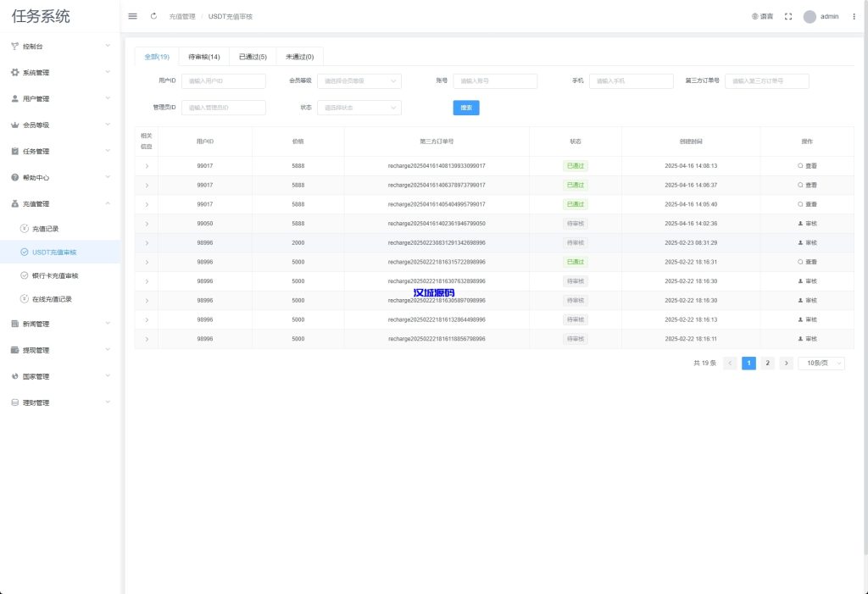868x594 pixels.
Task: Click the admin avatar icon
Action: (x=810, y=16)
